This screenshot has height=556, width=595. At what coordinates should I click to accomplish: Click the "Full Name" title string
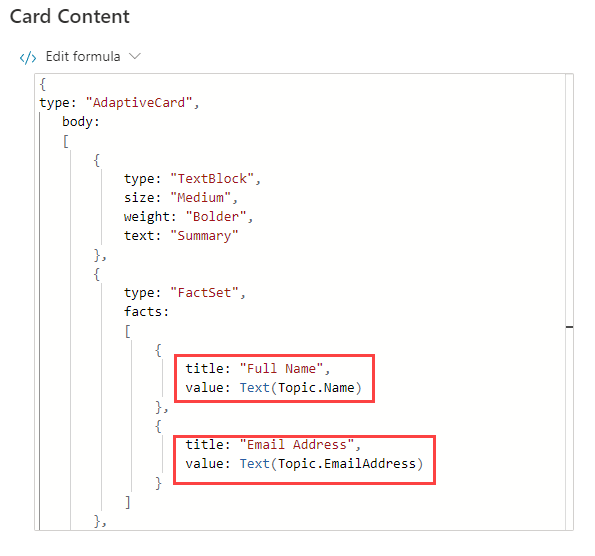coord(281,369)
